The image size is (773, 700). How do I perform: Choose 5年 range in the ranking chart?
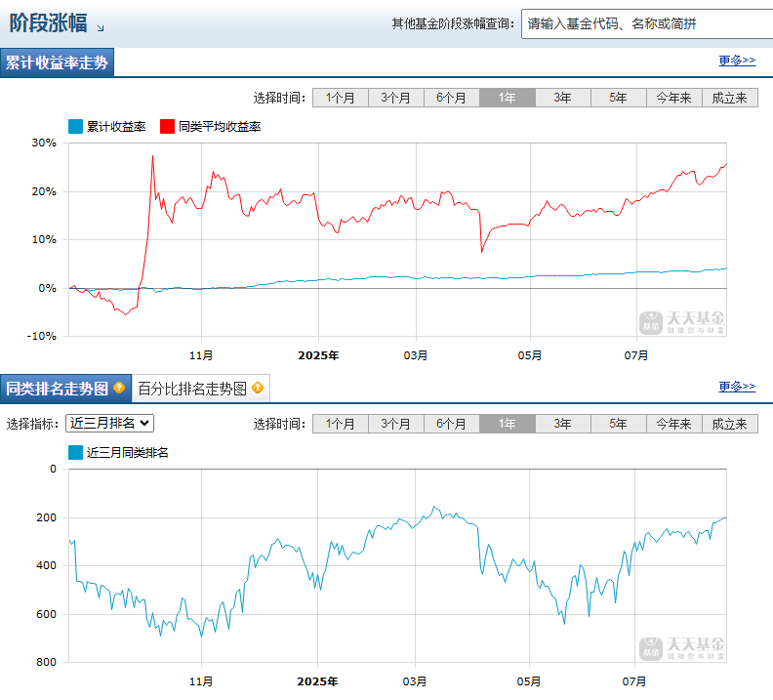[x=618, y=424]
